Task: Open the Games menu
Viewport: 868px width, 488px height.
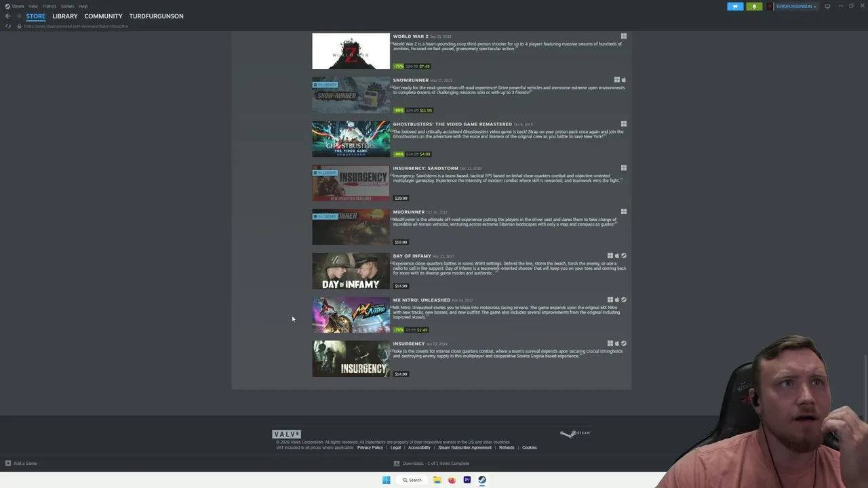Action: click(67, 6)
